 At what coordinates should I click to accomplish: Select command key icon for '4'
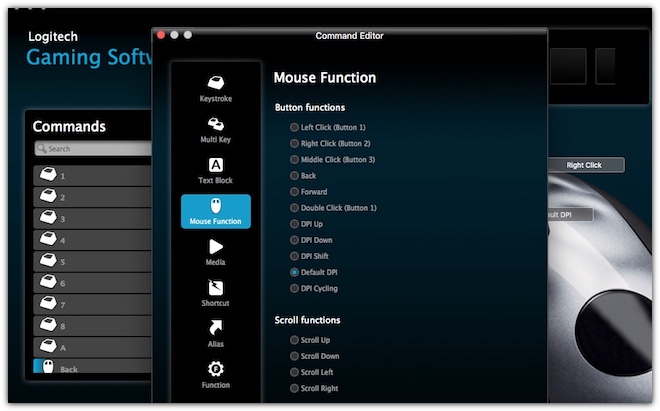point(48,238)
